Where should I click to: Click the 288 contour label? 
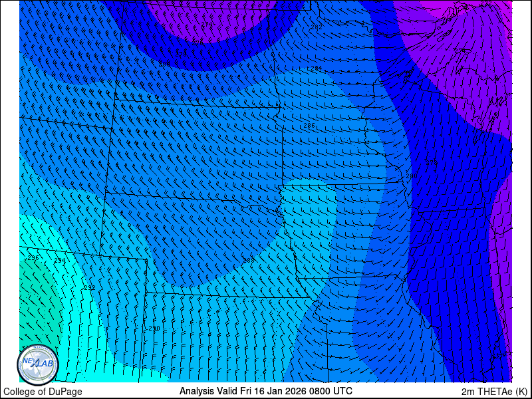(249, 260)
